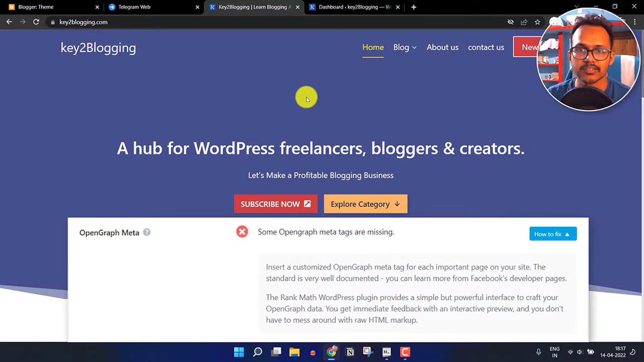The image size is (644, 362).
Task: Click the crossed-out eye icon in the address bar
Action: click(511, 22)
